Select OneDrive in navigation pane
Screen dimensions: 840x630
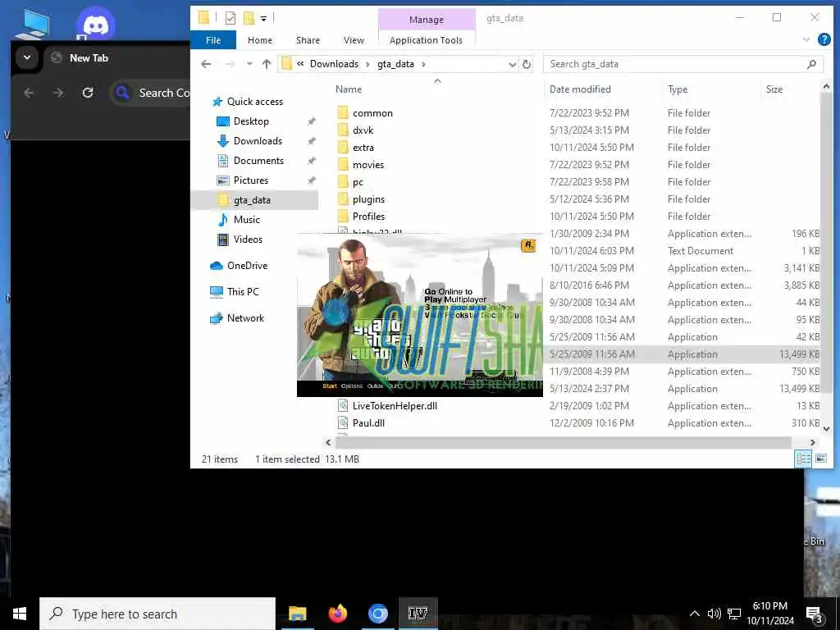click(x=247, y=266)
